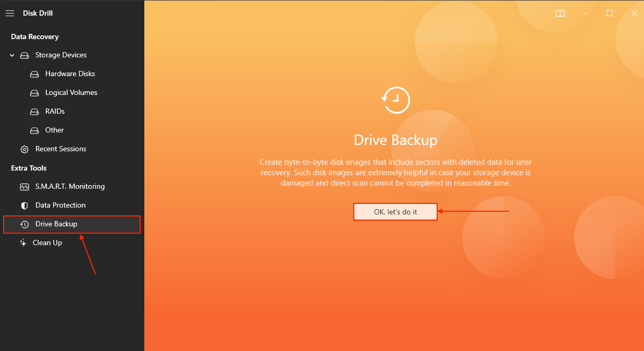
Task: Click the Data Protection shield icon
Action: [24, 205]
